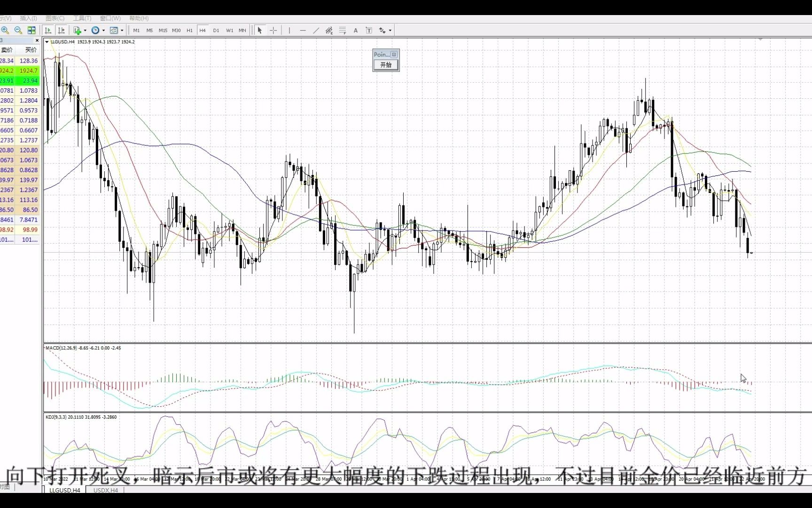Open the 图表(C) menu
812x508 pixels.
click(55, 18)
